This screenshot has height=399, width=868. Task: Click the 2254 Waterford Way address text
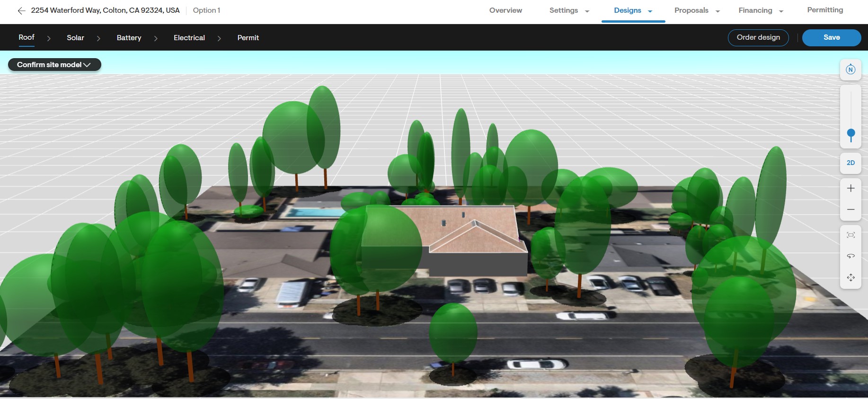(105, 10)
